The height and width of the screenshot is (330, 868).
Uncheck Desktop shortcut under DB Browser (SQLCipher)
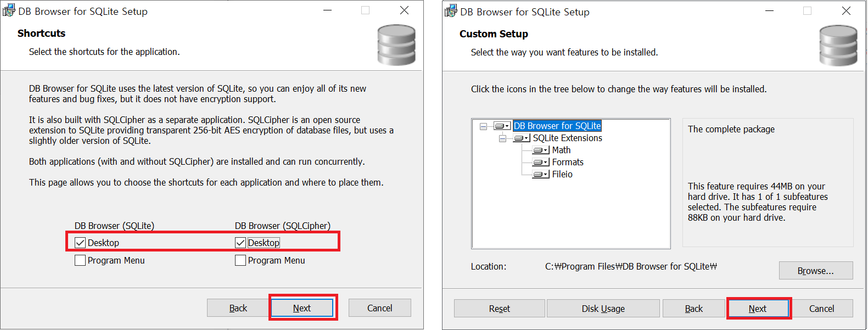pyautogui.click(x=240, y=243)
